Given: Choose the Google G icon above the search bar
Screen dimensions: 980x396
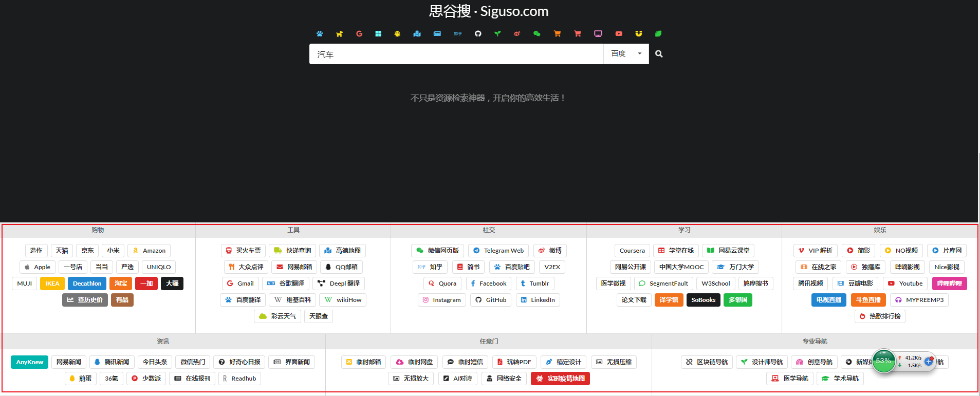Looking at the screenshot, I should point(359,34).
